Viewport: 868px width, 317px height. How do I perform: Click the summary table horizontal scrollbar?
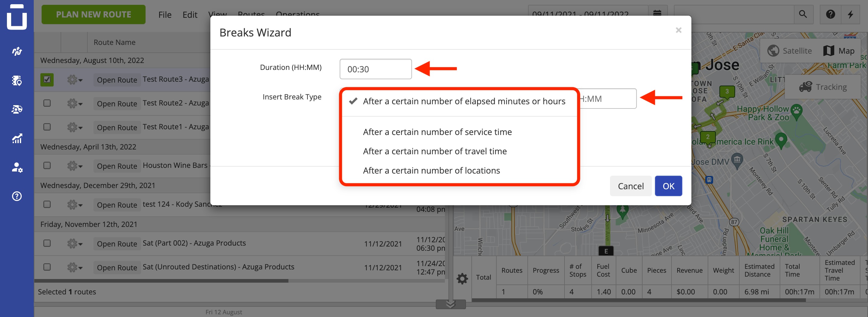tap(639, 300)
